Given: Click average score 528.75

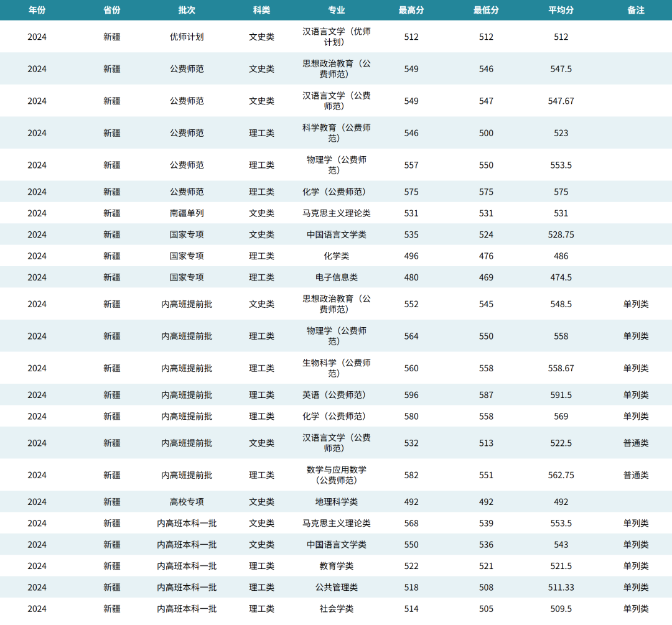Looking at the screenshot, I should click(x=561, y=234).
